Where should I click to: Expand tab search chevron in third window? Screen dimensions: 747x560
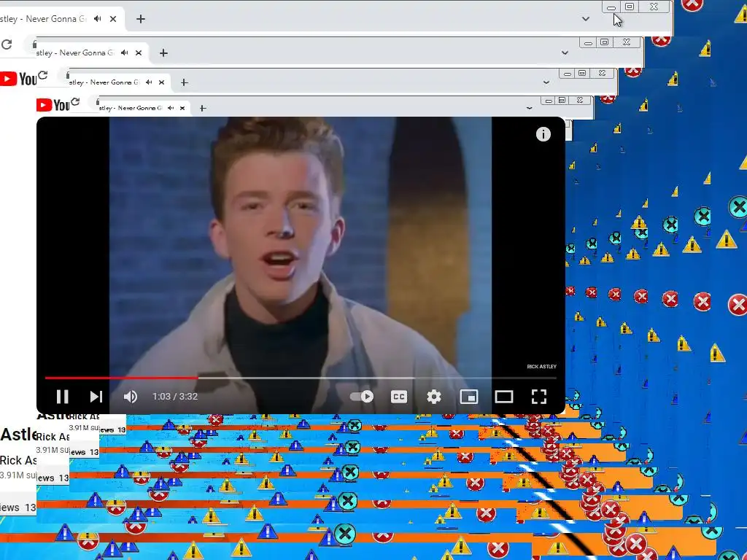546,82
